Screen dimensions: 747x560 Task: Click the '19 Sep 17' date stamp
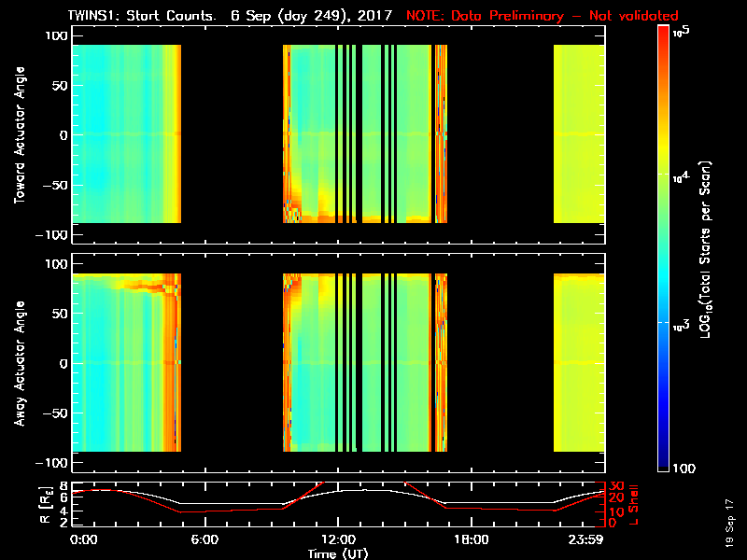[x=732, y=525]
